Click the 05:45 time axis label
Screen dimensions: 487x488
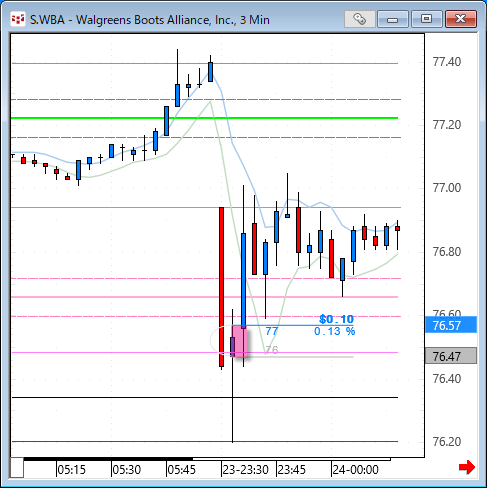click(182, 470)
